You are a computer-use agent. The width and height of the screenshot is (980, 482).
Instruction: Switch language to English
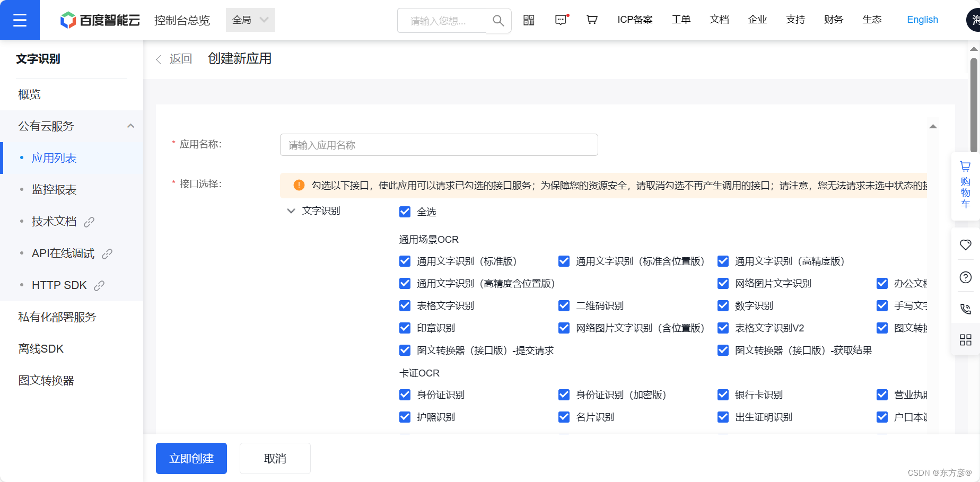pyautogui.click(x=922, y=20)
